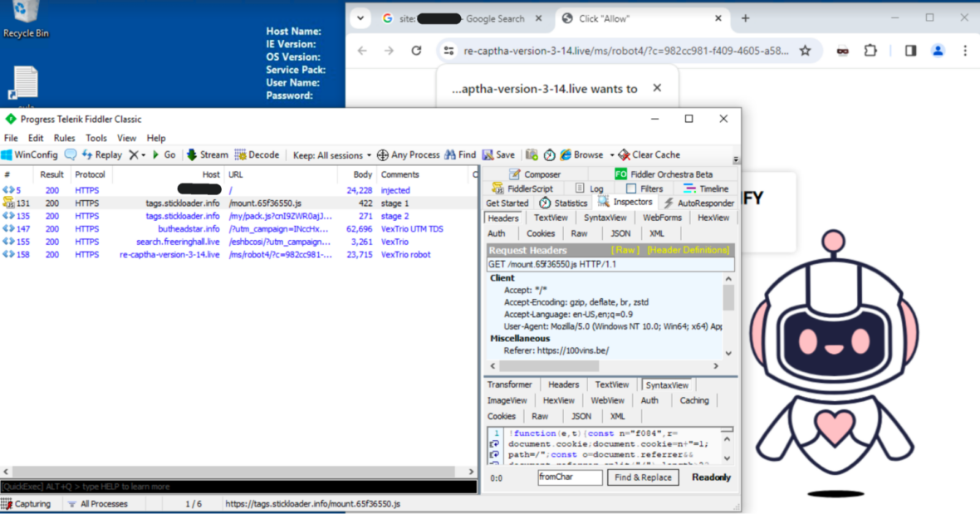Save captured sessions via the Save icon
The image size is (980, 514).
coord(499,154)
